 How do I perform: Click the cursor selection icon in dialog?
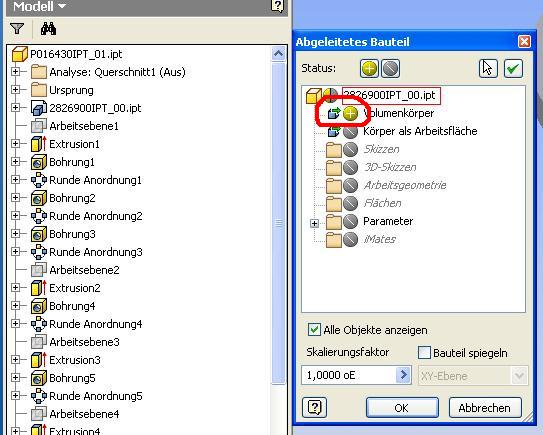(488, 68)
